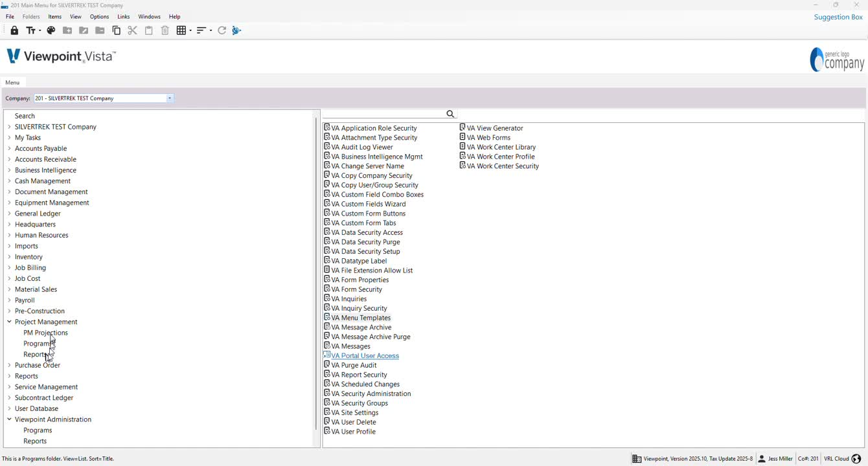Click the add folder toolbar icon
This screenshot has width=868, height=466.
click(67, 30)
